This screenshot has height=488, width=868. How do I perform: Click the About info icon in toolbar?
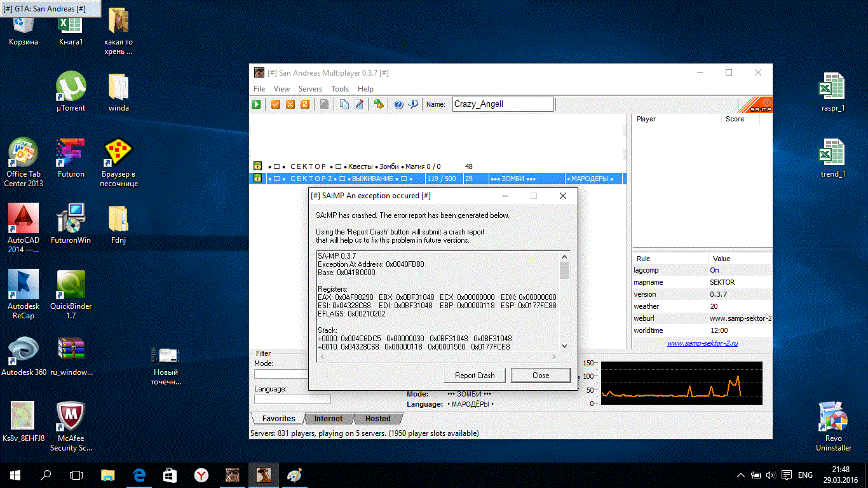[413, 104]
